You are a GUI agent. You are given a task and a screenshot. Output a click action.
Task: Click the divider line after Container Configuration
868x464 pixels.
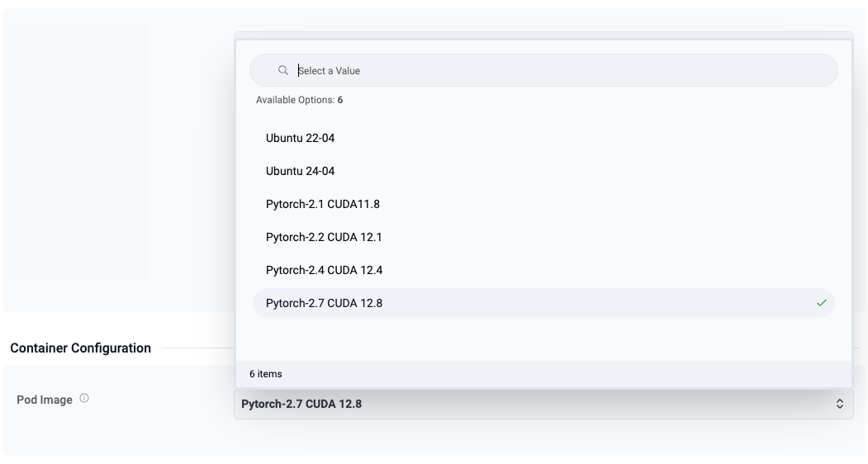(197, 348)
